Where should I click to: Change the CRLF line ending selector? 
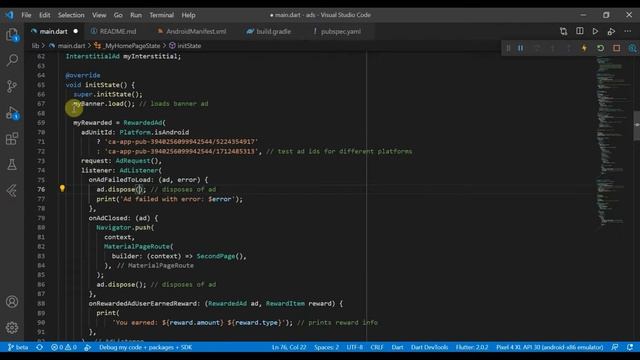pyautogui.click(x=377, y=347)
